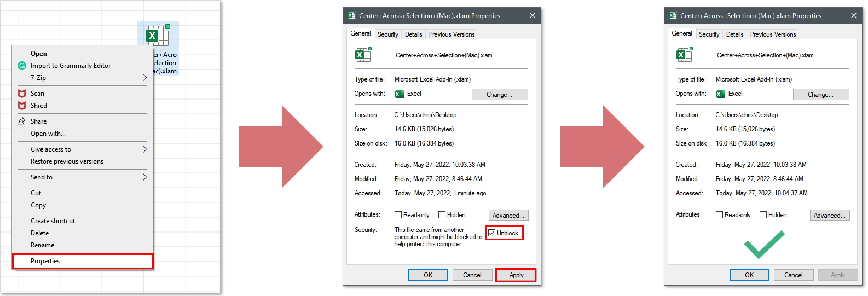This screenshot has width=868, height=296.
Task: Click OK in the right dialog
Action: coord(749,275)
